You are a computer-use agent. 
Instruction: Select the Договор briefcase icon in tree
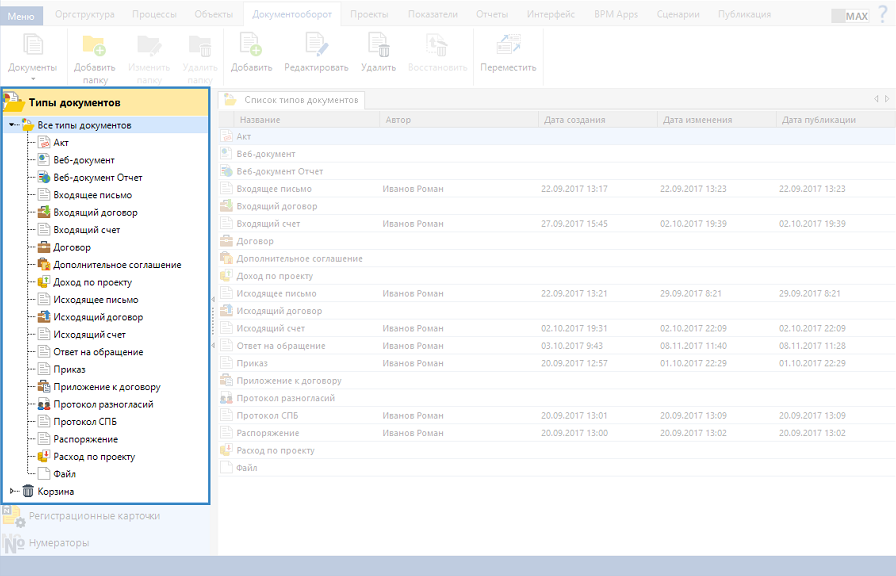[44, 247]
